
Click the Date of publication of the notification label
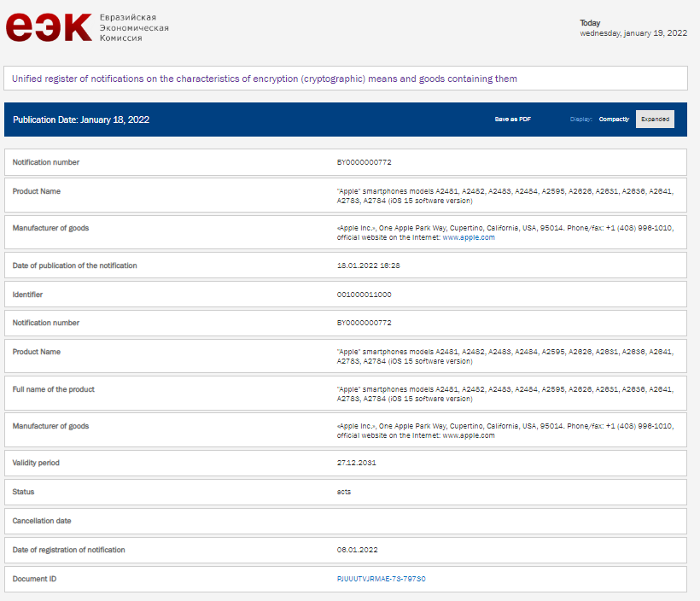point(74,265)
